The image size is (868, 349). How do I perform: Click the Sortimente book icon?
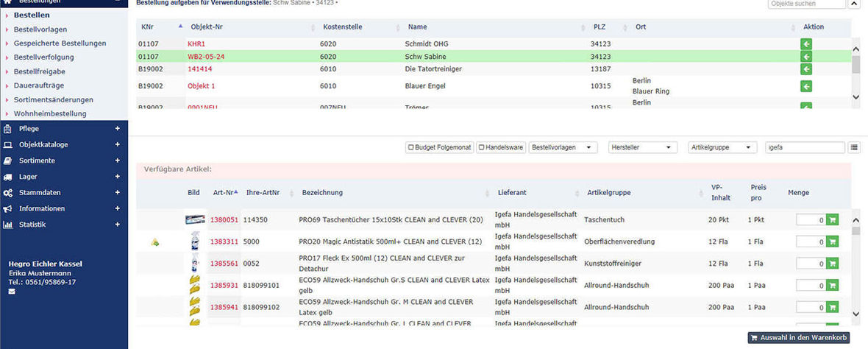tap(8, 161)
